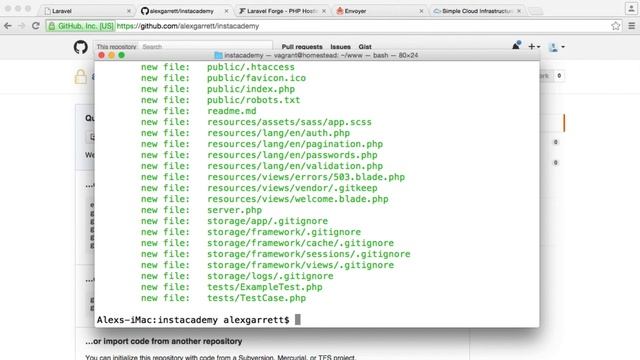This screenshot has height=360, width=640.
Task: Close the Laravel Forge tab
Action: [324, 11]
